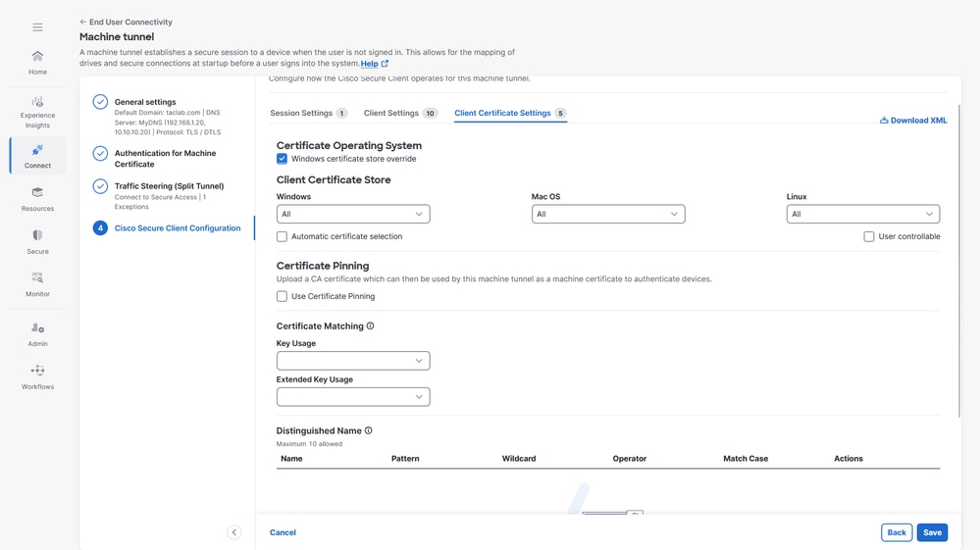Image resolution: width=980 pixels, height=550 pixels.
Task: Click Certificate Matching info icon
Action: pos(370,325)
